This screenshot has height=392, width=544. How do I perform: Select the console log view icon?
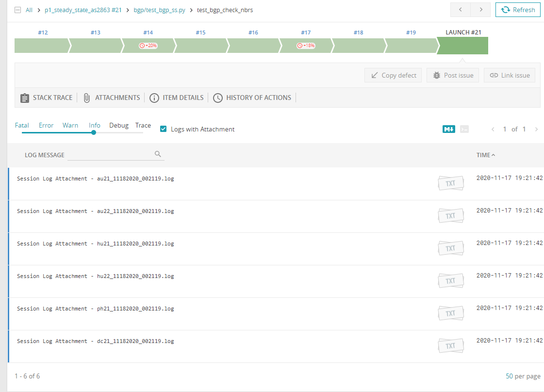pyautogui.click(x=464, y=129)
